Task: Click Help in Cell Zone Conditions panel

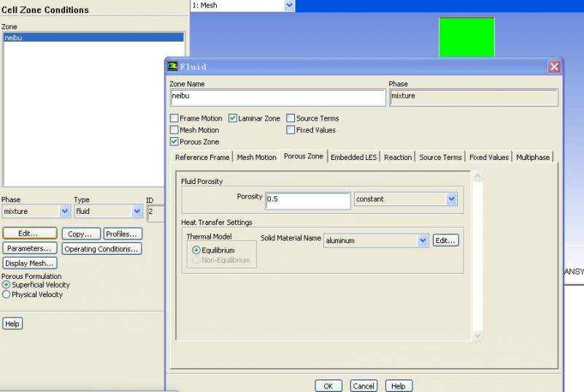Action: (x=12, y=323)
